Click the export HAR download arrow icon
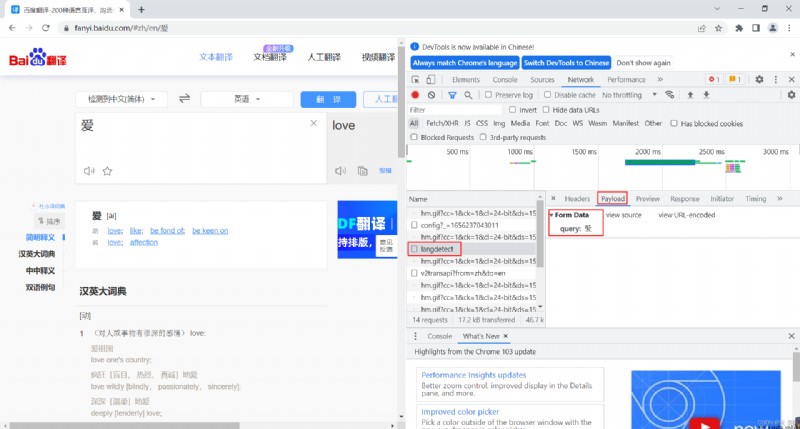The height and width of the screenshot is (429, 800). coord(706,95)
